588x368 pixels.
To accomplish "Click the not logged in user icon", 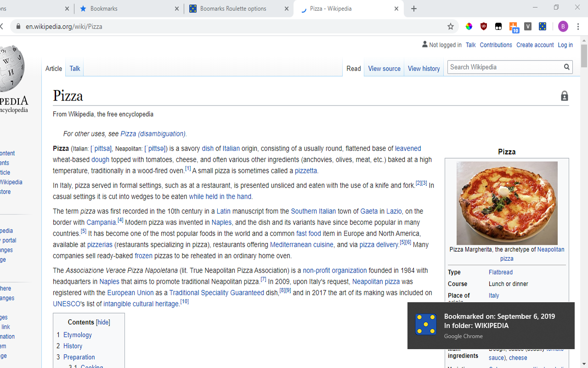I will click(x=425, y=45).
